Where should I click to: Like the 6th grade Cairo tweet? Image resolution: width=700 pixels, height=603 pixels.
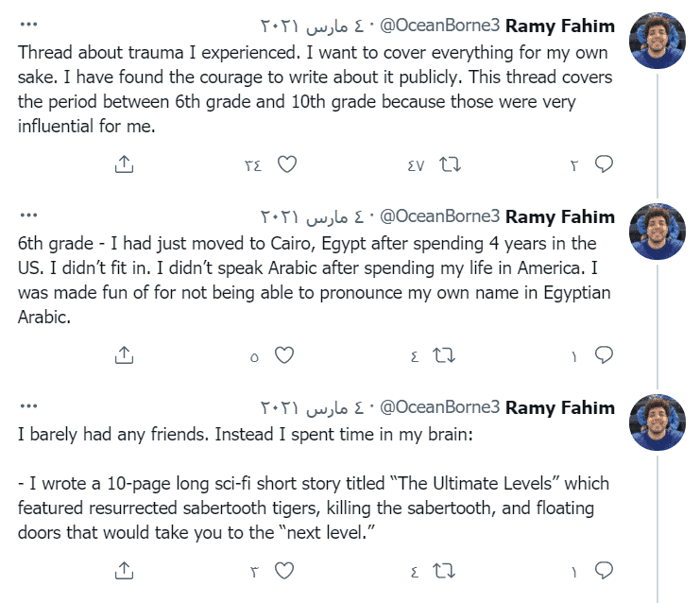283,355
